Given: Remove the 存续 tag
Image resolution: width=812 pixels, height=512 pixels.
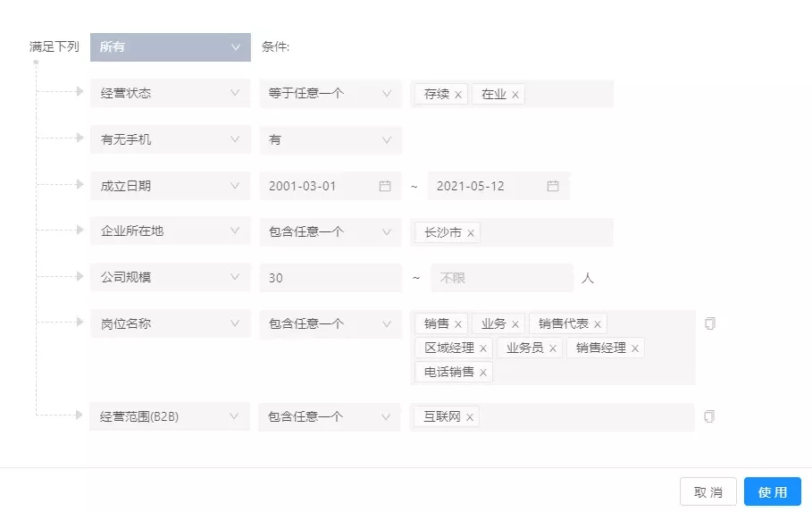Looking at the screenshot, I should 457,95.
